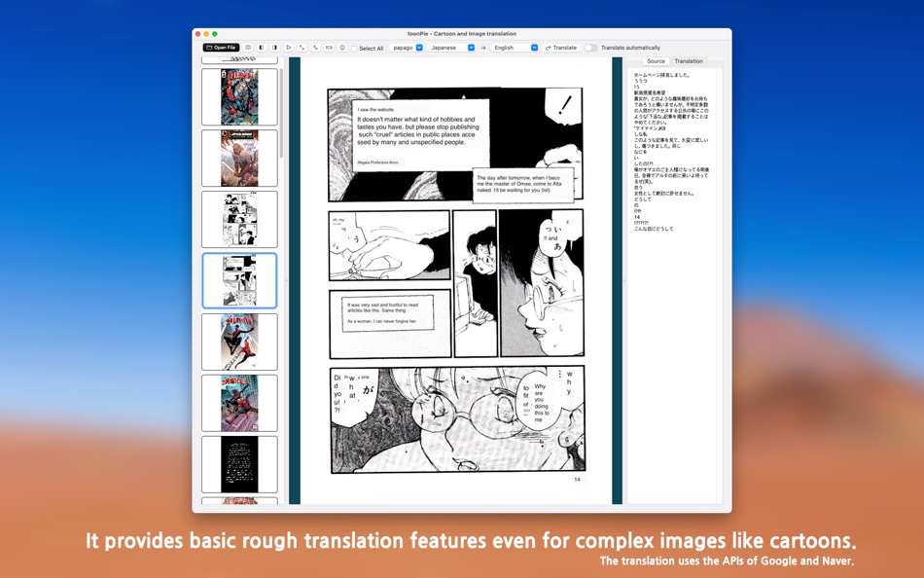The width and height of the screenshot is (924, 578).
Task: Switch to the Source tab
Action: (656, 61)
